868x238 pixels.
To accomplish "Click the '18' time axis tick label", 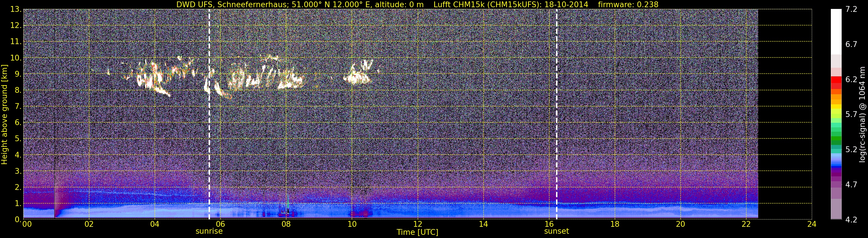I will coord(614,224).
